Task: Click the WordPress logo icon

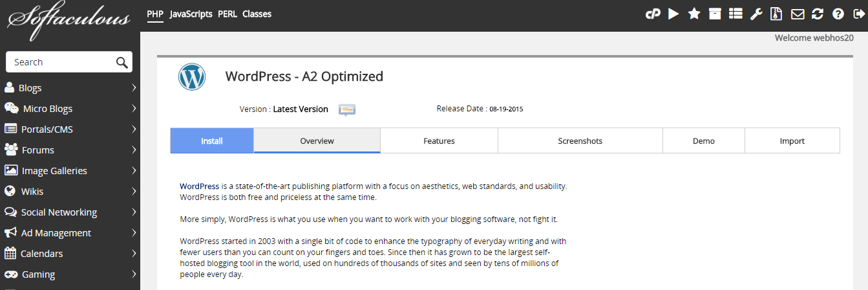Action: (x=192, y=77)
